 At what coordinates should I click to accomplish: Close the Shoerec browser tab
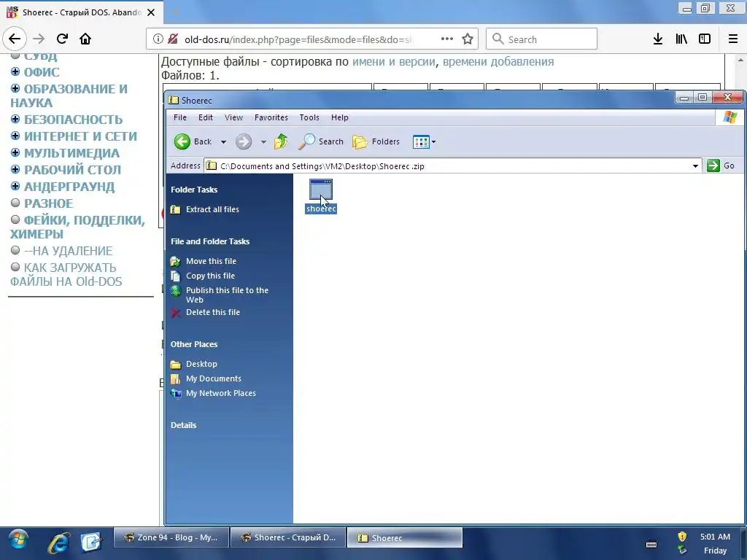[151, 12]
